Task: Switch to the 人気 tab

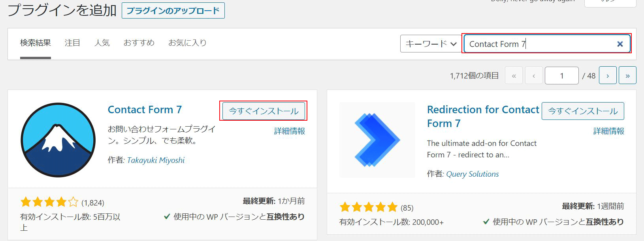Action: tap(102, 43)
